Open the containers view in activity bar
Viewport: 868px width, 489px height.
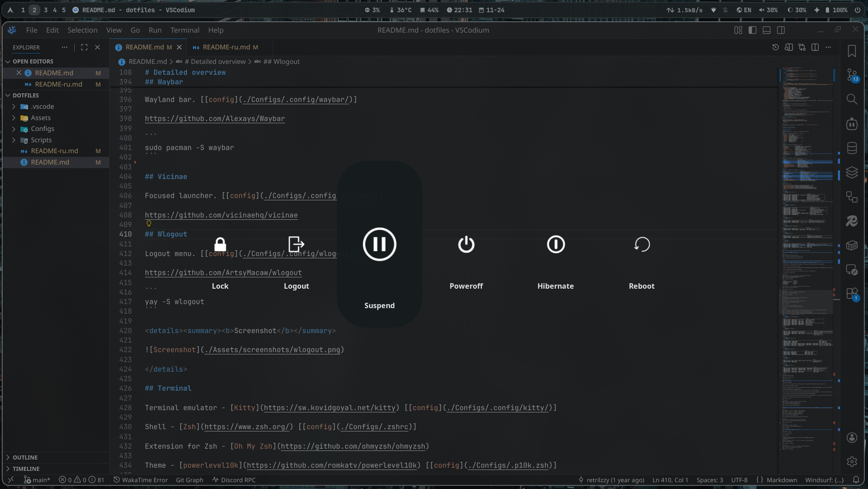852,246
